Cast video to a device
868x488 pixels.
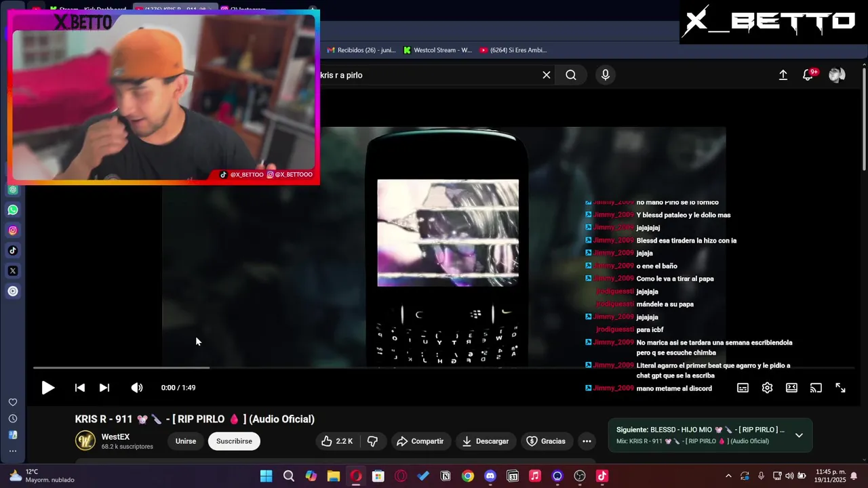[816, 388]
